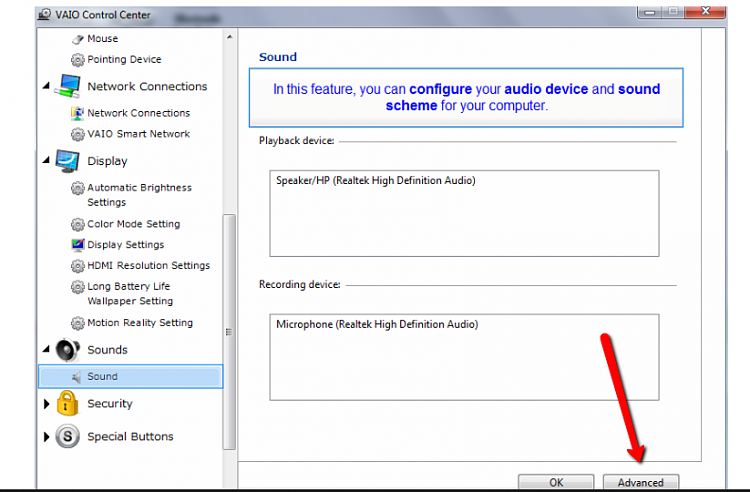The image size is (750, 492).
Task: Click the Automatic Brightness Settings gear icon
Action: 77,188
